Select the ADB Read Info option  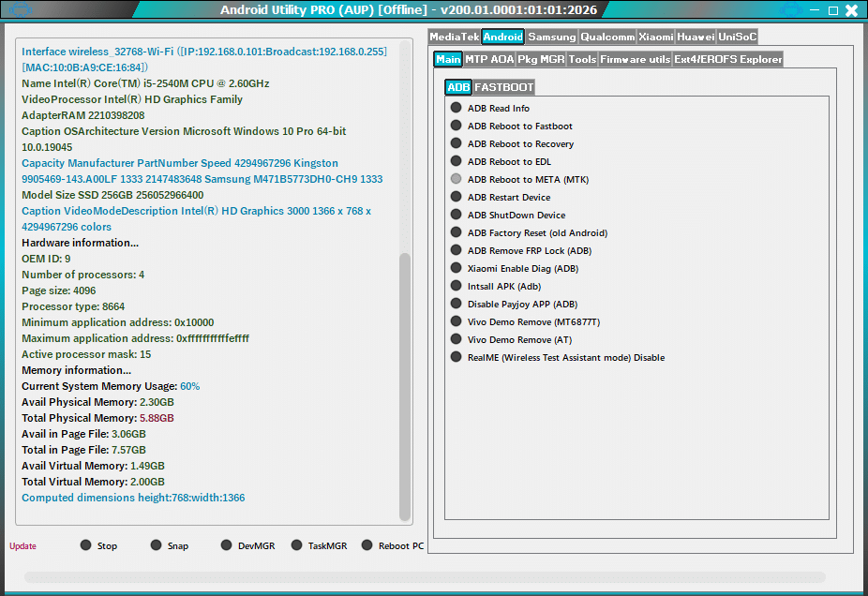(456, 108)
